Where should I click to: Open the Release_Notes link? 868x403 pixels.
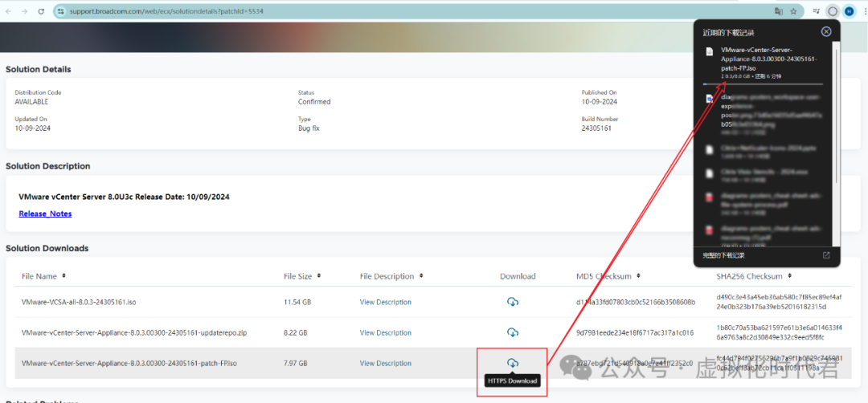point(45,214)
